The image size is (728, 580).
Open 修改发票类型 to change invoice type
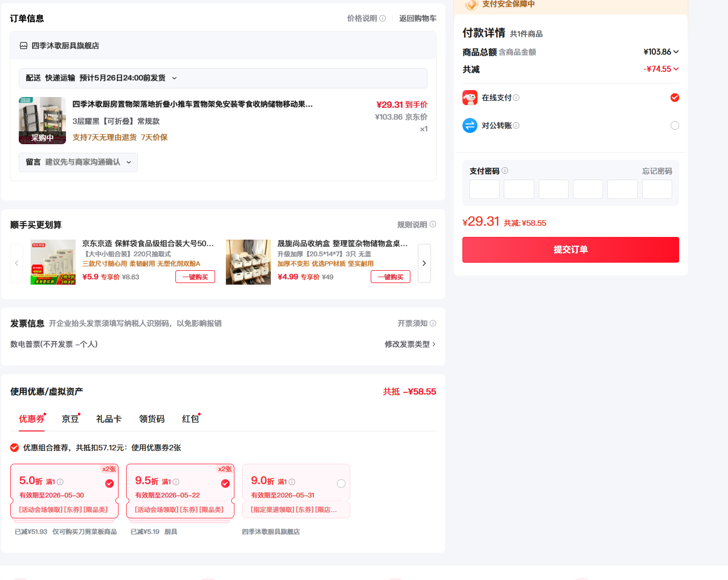point(410,344)
